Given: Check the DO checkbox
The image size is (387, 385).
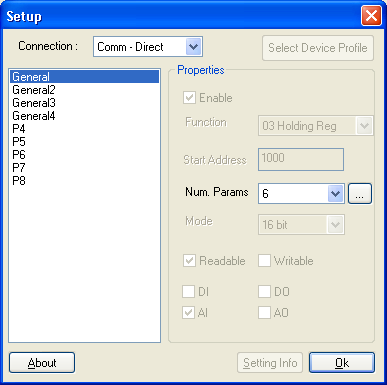Looking at the screenshot, I should [x=264, y=292].
